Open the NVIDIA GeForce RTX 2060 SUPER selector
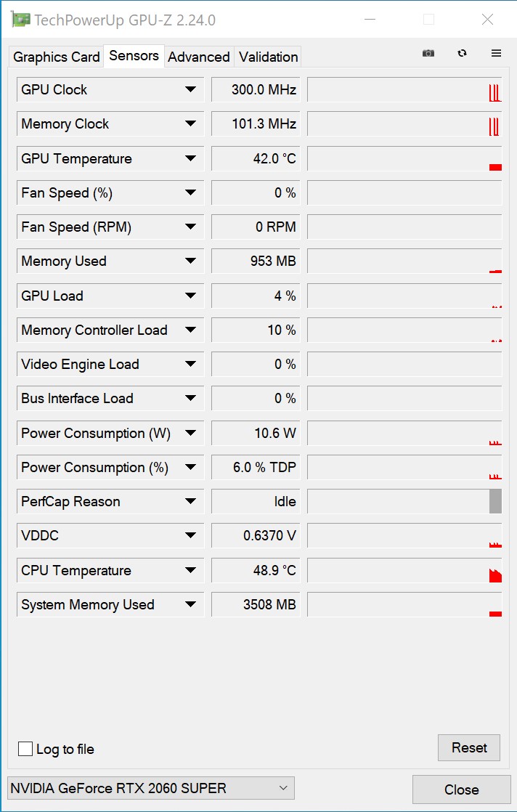This screenshot has width=517, height=812. [x=151, y=788]
